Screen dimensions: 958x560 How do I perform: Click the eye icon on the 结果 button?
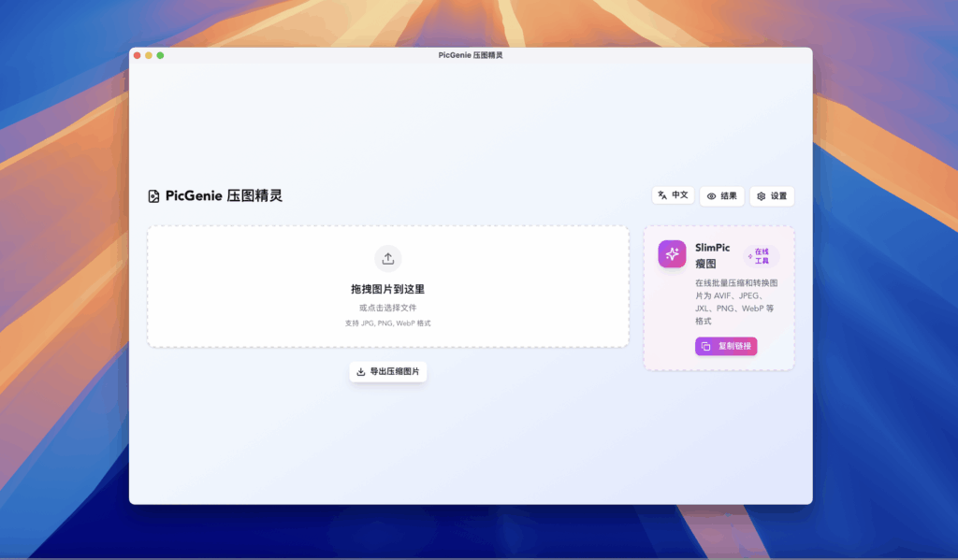point(710,195)
